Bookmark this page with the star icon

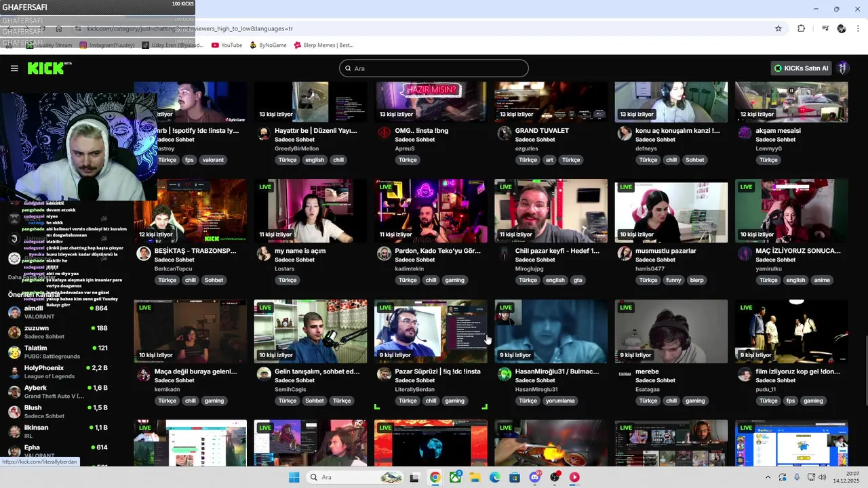pos(778,28)
